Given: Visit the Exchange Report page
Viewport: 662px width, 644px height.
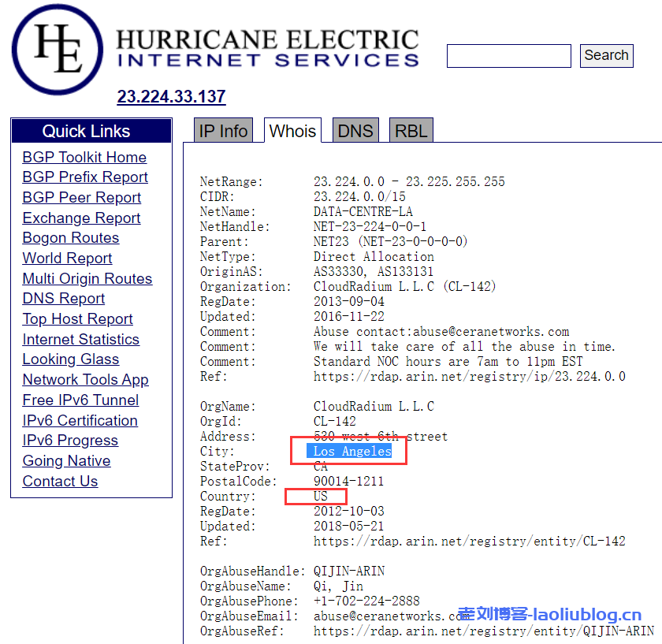Looking at the screenshot, I should [x=81, y=218].
